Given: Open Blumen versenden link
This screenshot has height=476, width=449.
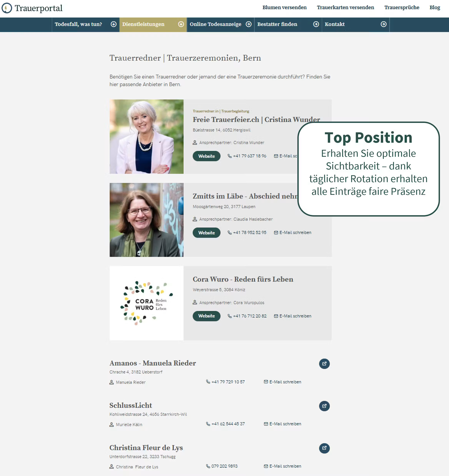Looking at the screenshot, I should 285,8.
